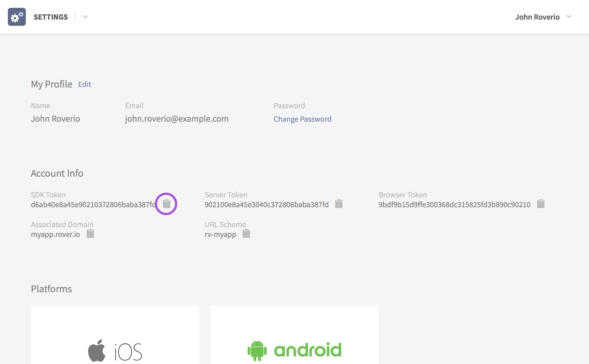The width and height of the screenshot is (589, 364).
Task: Click the Password label
Action: click(289, 105)
